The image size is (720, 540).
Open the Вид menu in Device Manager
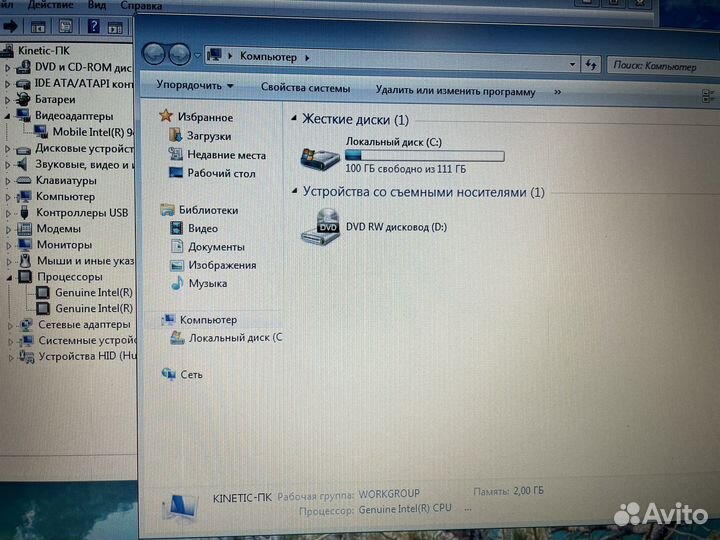coord(96,5)
